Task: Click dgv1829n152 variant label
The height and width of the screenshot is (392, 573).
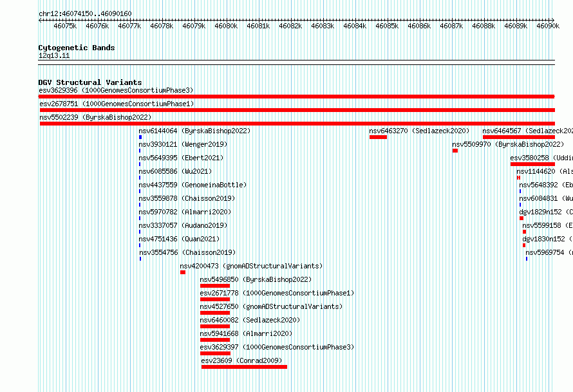Action: click(x=546, y=212)
